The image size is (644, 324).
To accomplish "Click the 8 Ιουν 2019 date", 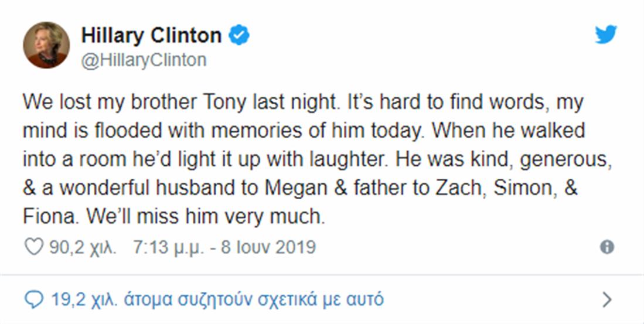I will (x=268, y=247).
